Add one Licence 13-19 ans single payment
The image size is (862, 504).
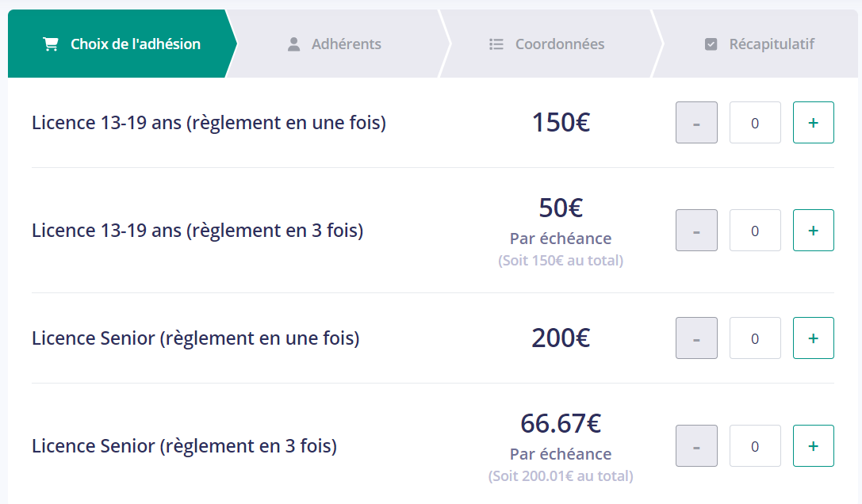click(813, 123)
